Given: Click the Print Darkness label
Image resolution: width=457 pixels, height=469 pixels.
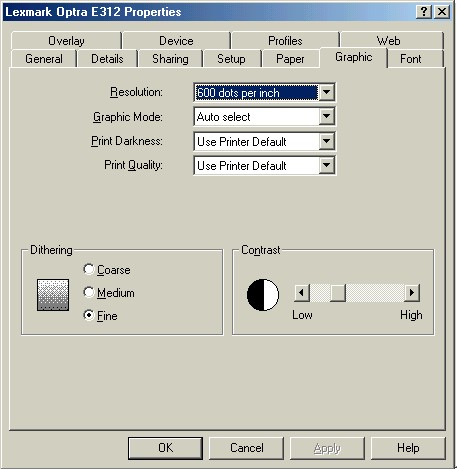Looking at the screenshot, I should [x=127, y=141].
